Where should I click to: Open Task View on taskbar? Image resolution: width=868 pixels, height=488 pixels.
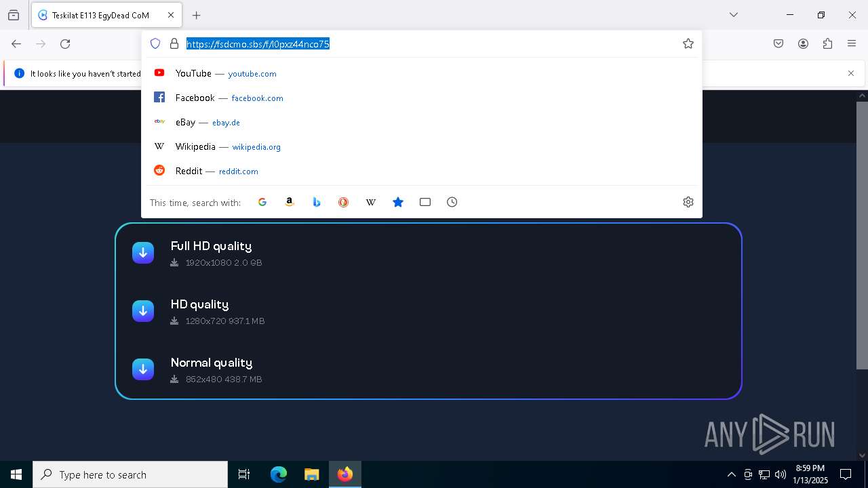(244, 474)
